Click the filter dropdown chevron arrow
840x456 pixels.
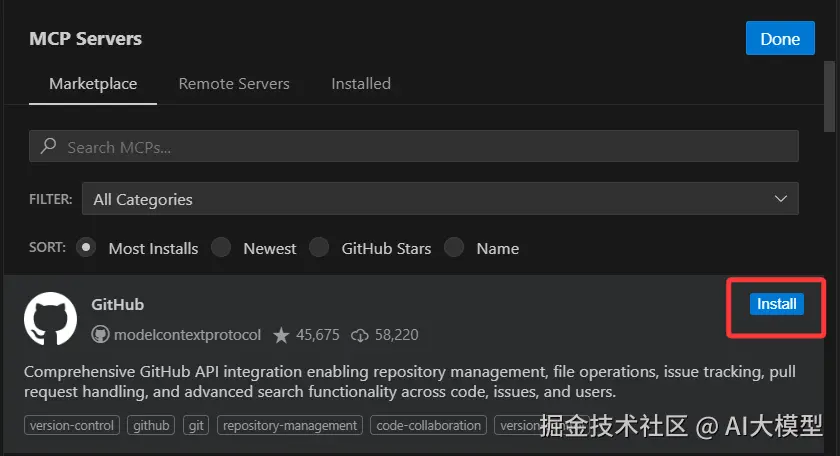point(781,199)
